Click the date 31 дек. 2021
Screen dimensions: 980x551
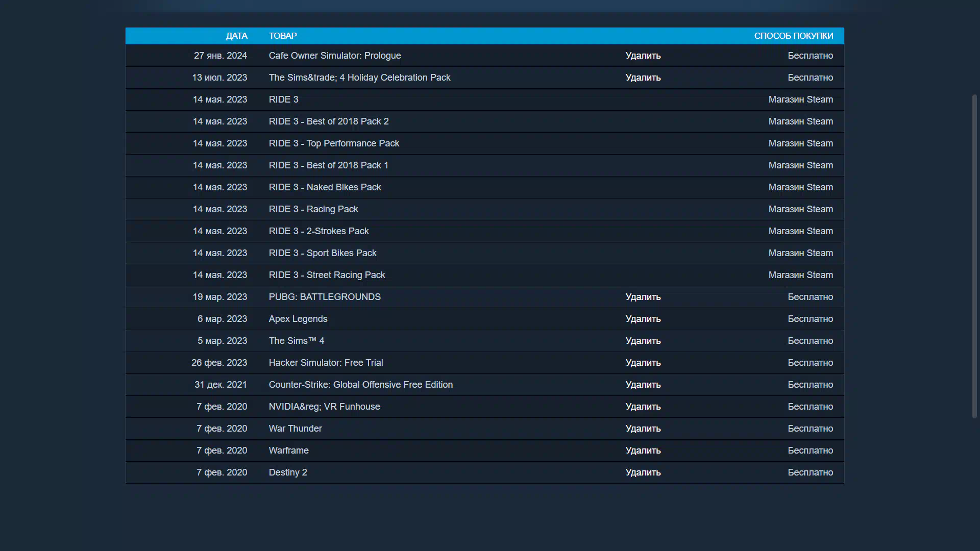[220, 385]
